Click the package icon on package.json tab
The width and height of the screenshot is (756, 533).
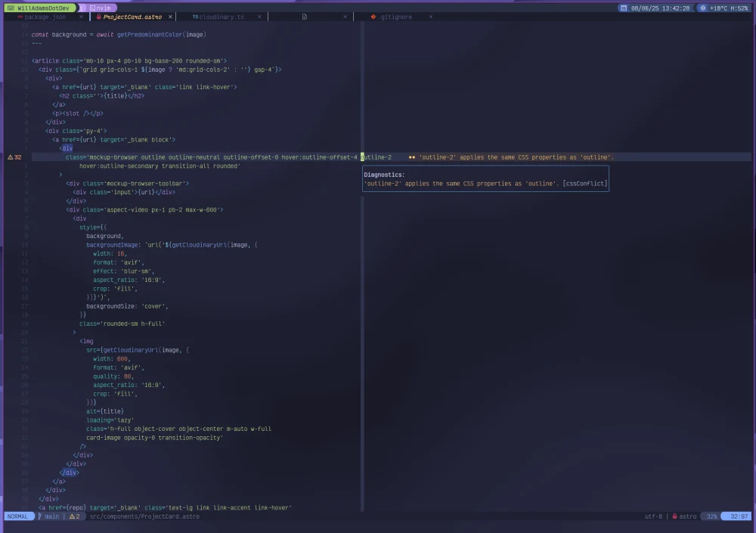pyautogui.click(x=20, y=16)
